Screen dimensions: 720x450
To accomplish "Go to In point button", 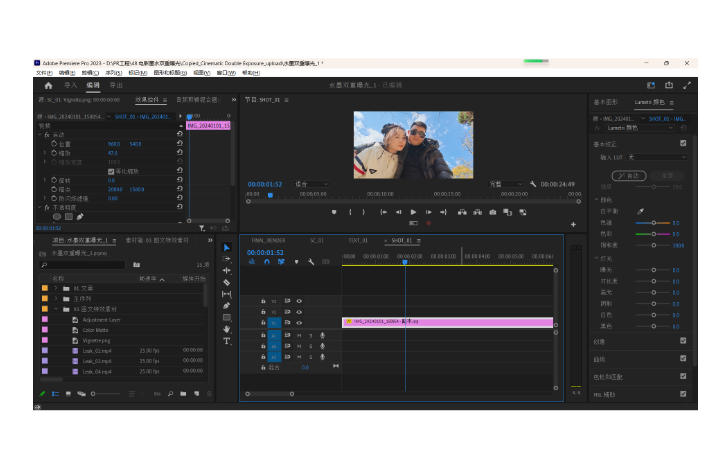I will (x=383, y=212).
